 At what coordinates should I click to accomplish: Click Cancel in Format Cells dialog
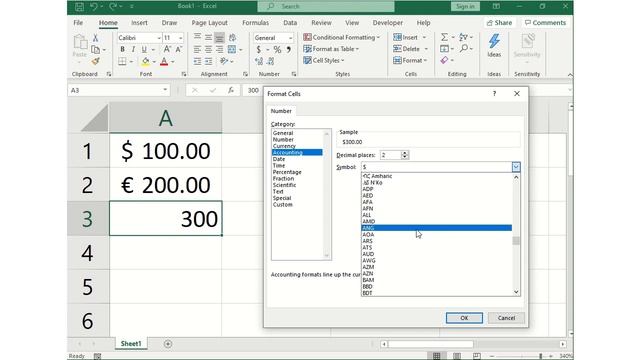[x=506, y=318]
